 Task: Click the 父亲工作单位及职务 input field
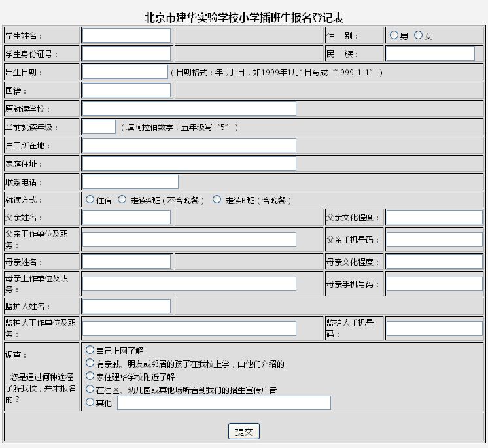[x=189, y=239]
